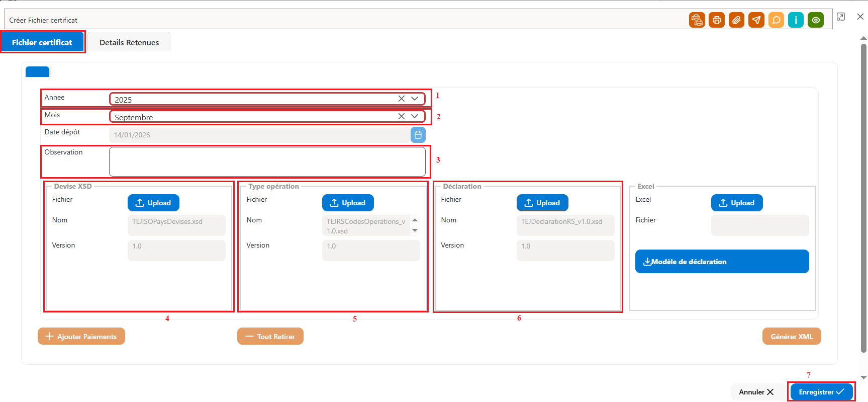Screen dimensions: 868x402
Task: Toggle the green eye view icon
Action: click(x=816, y=20)
